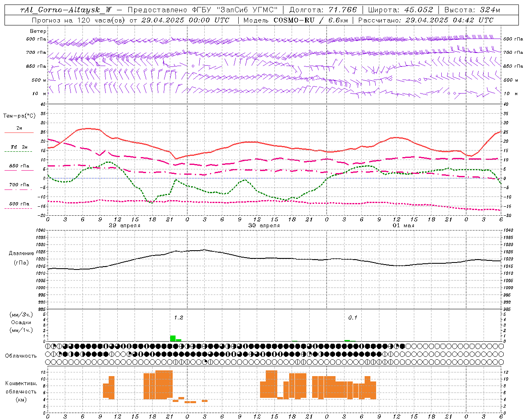Click the (мм/1ч.) units label
Image resolution: width=525 pixels, height=420 pixels.
(x=21, y=330)
